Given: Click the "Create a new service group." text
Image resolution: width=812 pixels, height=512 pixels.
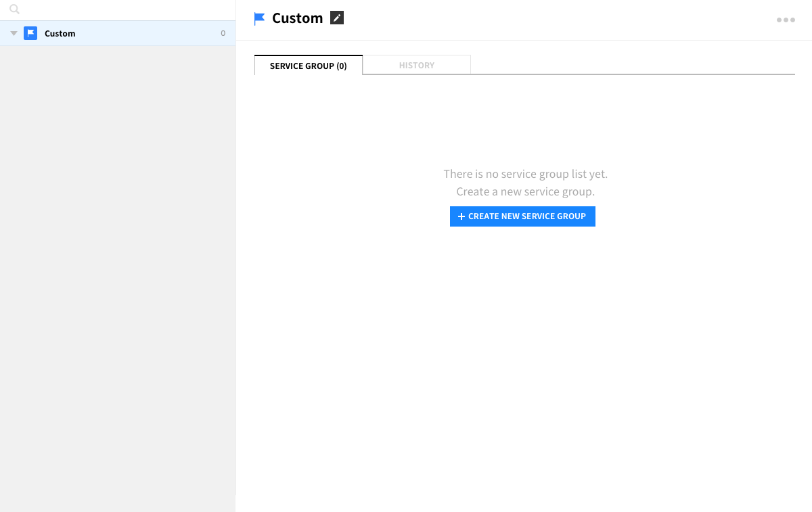Looking at the screenshot, I should [x=525, y=191].
